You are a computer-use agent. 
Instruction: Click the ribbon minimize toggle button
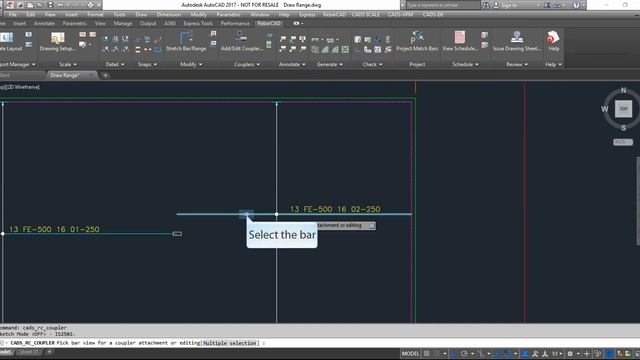click(x=298, y=23)
